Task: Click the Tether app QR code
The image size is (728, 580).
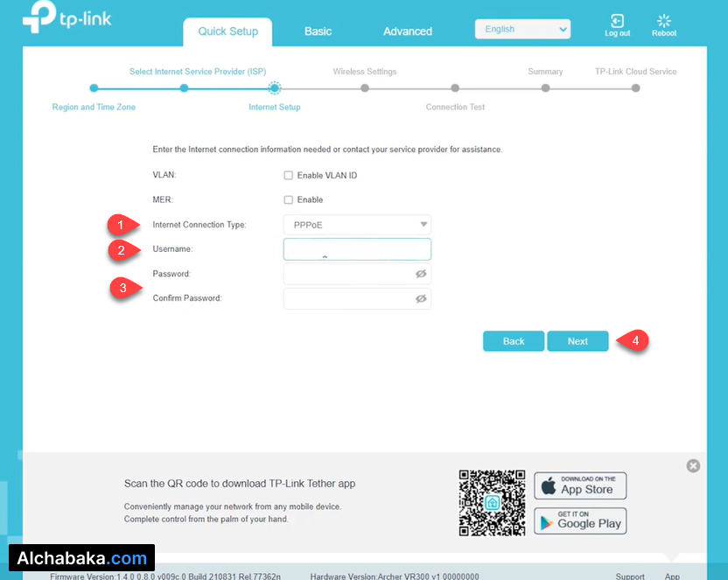Action: (x=492, y=502)
